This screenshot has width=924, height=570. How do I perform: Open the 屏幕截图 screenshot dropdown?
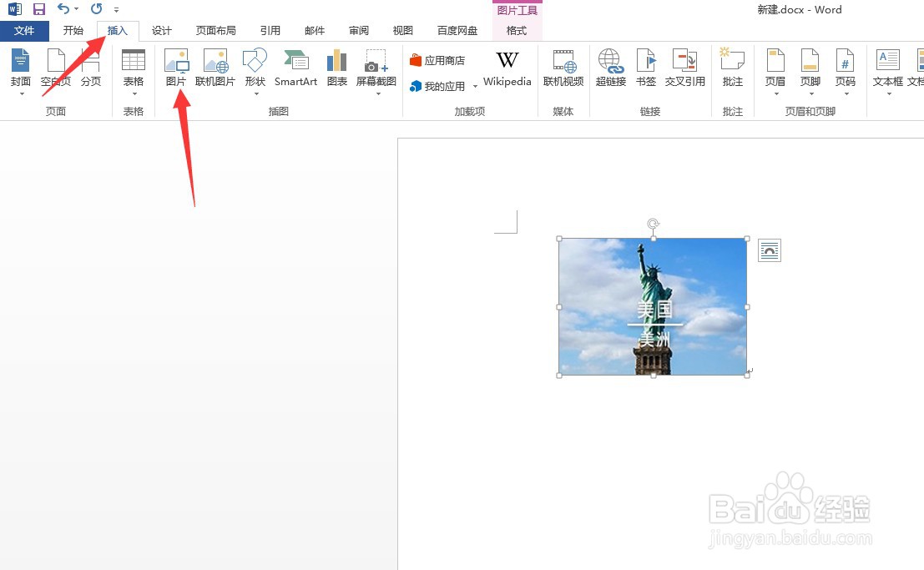tap(376, 72)
